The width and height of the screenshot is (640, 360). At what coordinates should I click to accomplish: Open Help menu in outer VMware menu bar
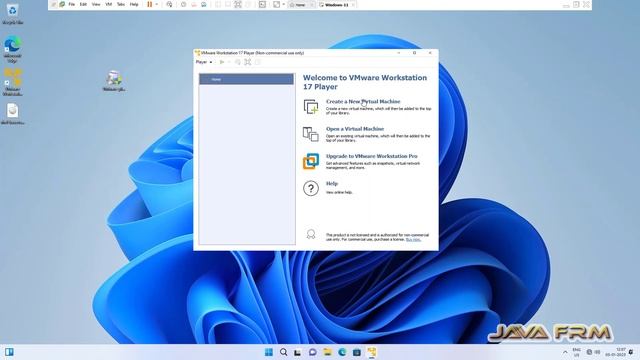134,4
